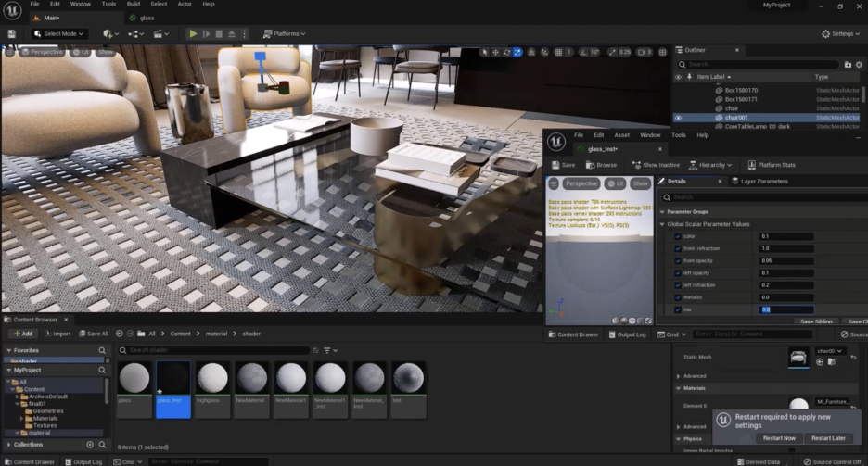Click the Search shader input field
This screenshot has width=868, height=466.
click(213, 350)
